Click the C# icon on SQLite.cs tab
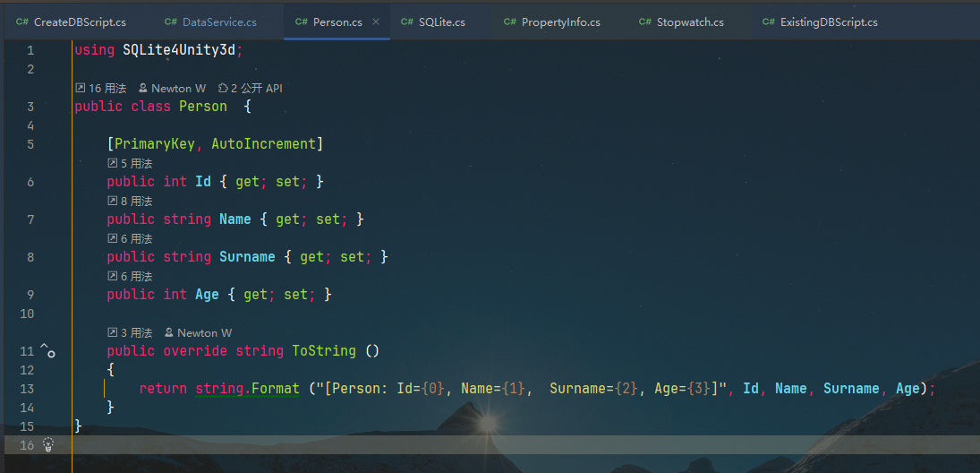This screenshot has height=473, width=980. click(407, 21)
